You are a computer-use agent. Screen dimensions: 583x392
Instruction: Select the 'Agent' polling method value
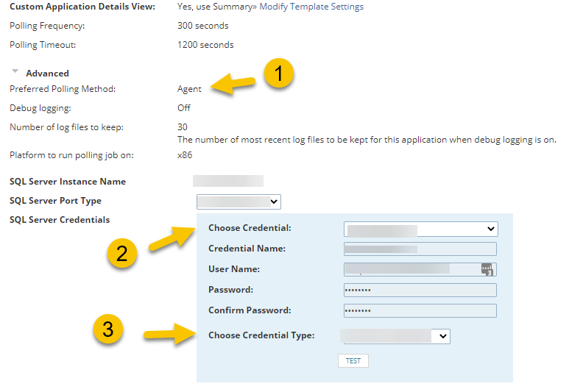coord(189,89)
